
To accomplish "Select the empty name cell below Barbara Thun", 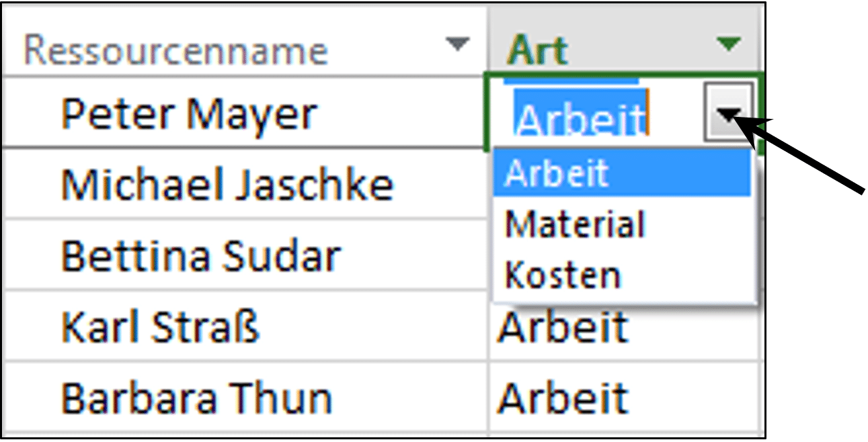I will [x=245, y=436].
